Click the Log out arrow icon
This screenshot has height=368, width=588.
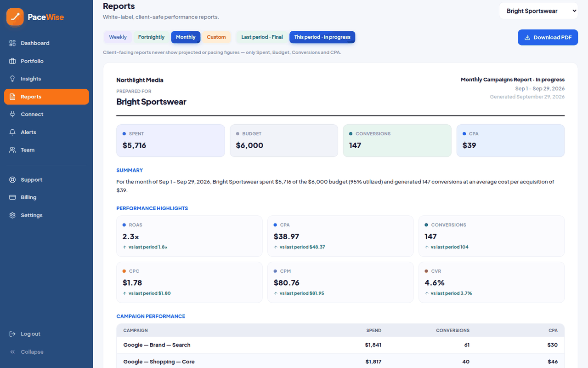tap(12, 334)
